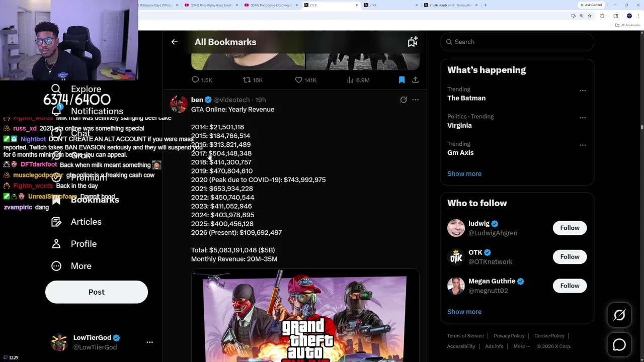Open The Batman trending topic
Screen dimensions: 644x362
pyautogui.click(x=466, y=98)
